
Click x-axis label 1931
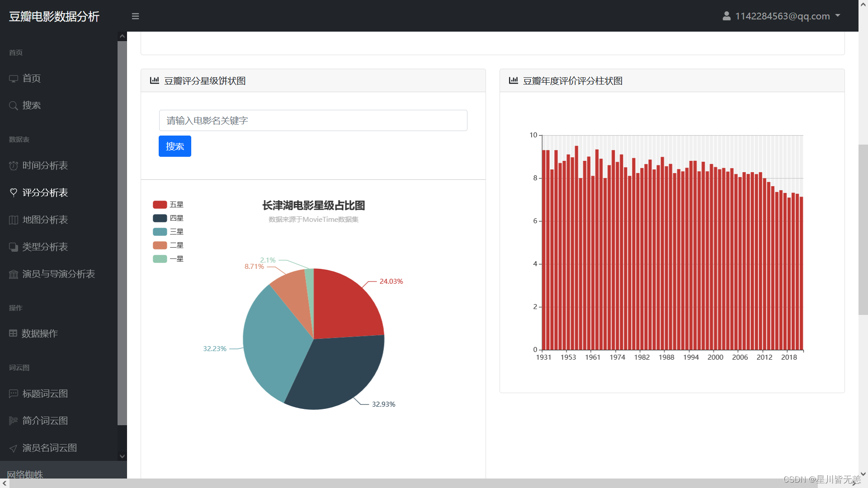pyautogui.click(x=543, y=357)
